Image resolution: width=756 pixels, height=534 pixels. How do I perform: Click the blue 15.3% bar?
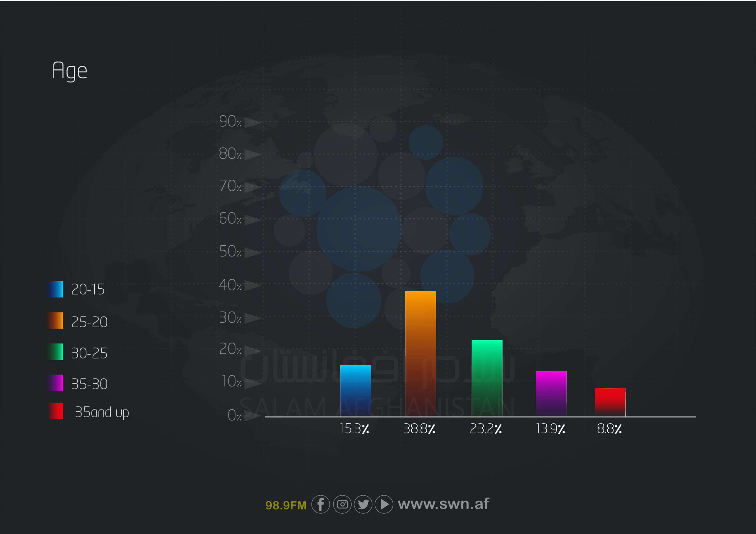[x=355, y=391]
